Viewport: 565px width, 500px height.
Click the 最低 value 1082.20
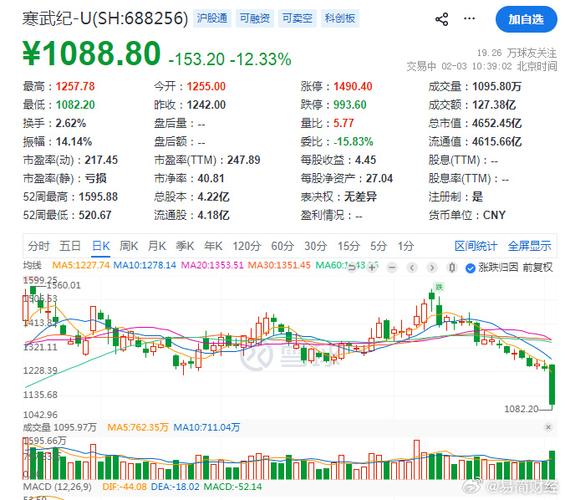pos(75,105)
